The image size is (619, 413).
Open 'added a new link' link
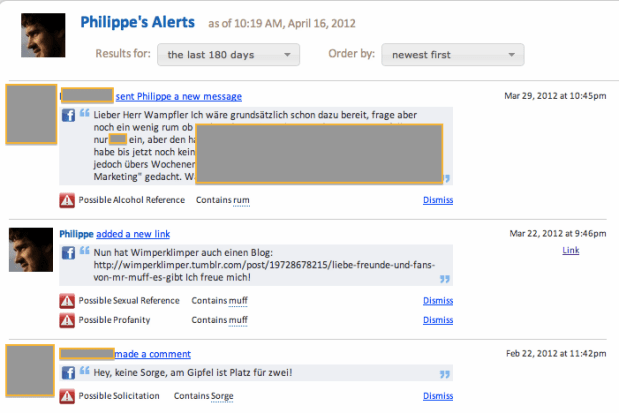(144, 234)
